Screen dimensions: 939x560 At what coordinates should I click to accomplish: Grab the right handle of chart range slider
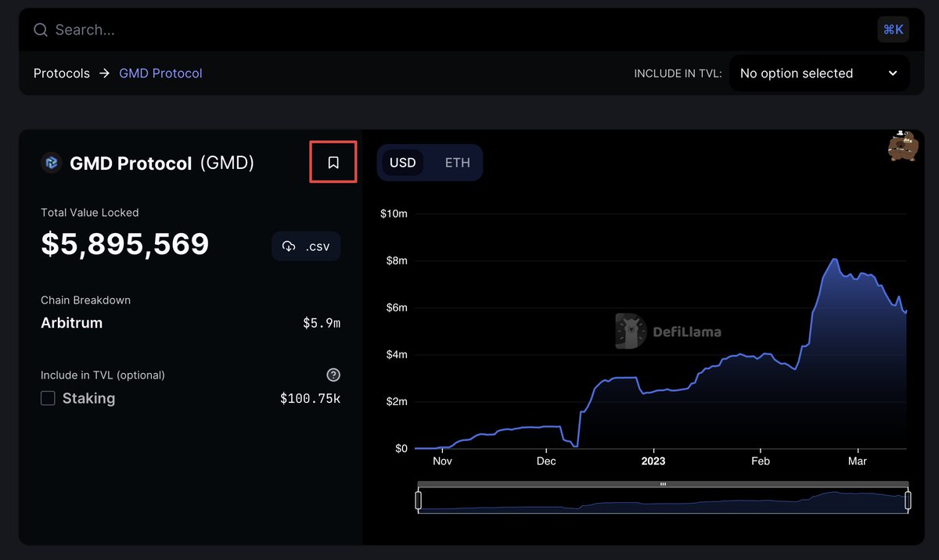coord(908,500)
